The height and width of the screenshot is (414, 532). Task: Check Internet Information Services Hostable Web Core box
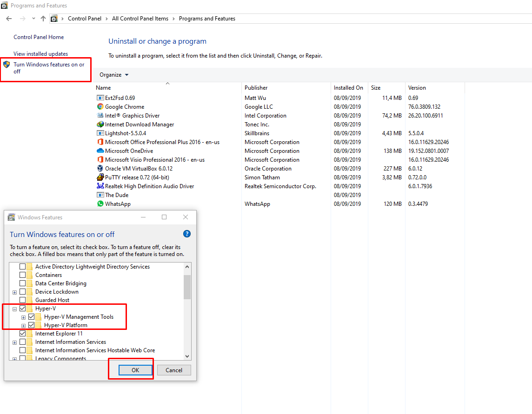point(22,350)
